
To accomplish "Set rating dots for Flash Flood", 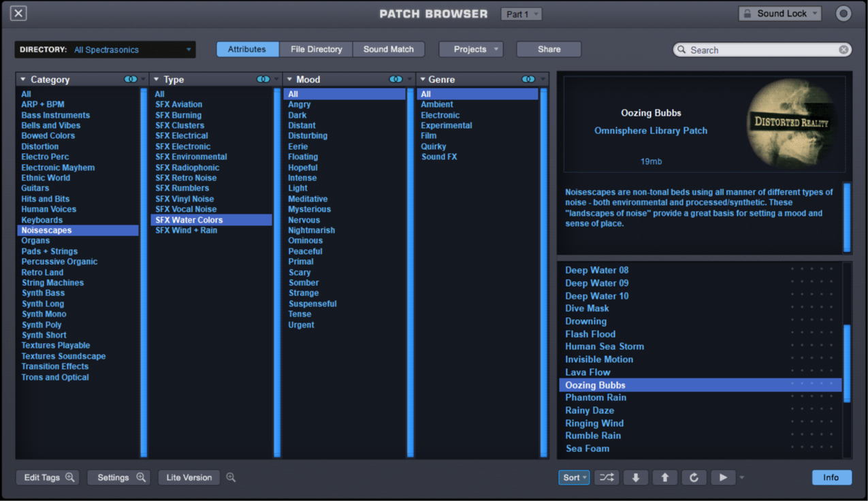I will tap(811, 334).
